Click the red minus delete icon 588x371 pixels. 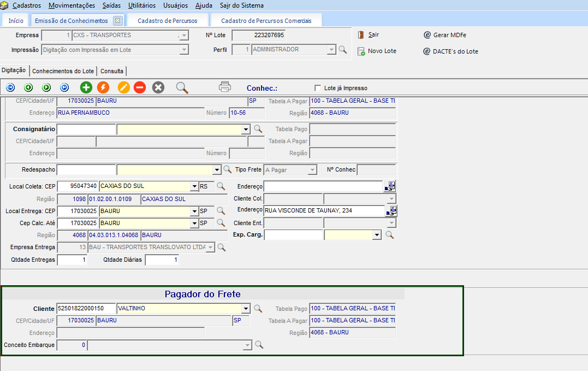[x=140, y=87]
